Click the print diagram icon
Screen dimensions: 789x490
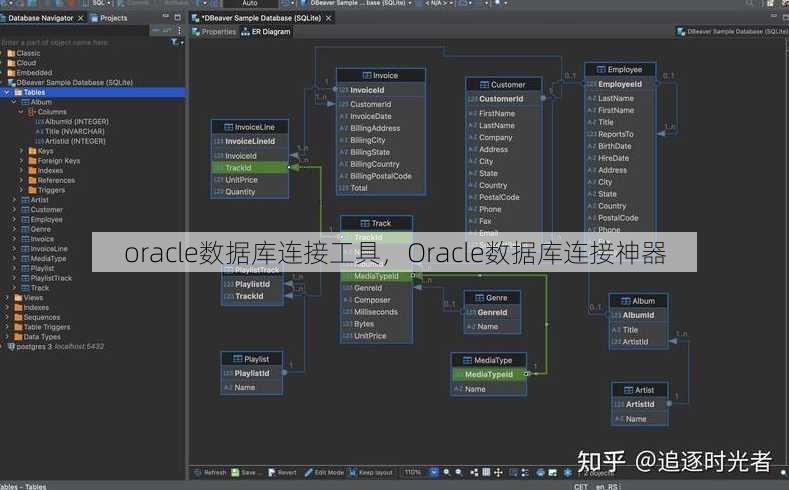click(540, 472)
